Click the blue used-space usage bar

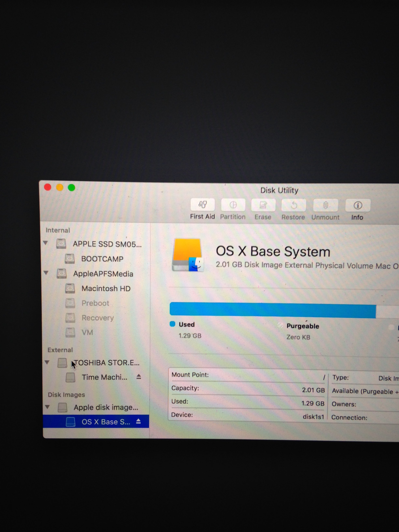point(273,310)
